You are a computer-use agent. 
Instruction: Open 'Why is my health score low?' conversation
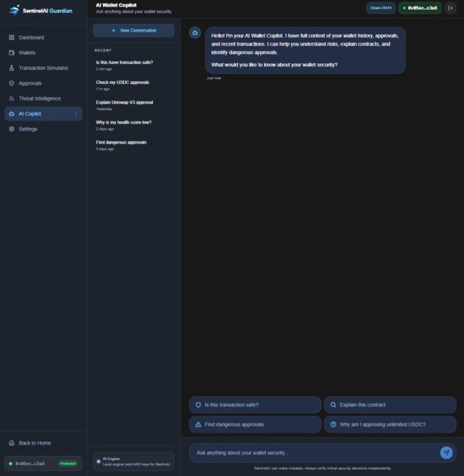[134, 125]
